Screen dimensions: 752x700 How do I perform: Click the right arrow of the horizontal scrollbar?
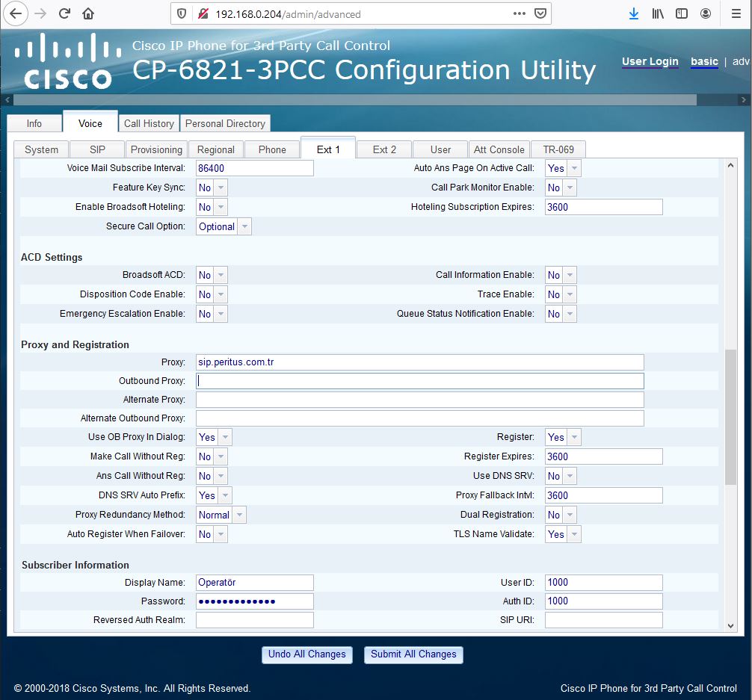pyautogui.click(x=743, y=99)
